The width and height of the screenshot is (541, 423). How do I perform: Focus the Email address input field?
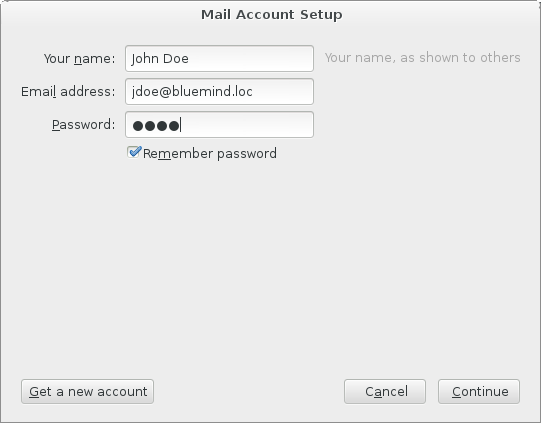pos(219,91)
